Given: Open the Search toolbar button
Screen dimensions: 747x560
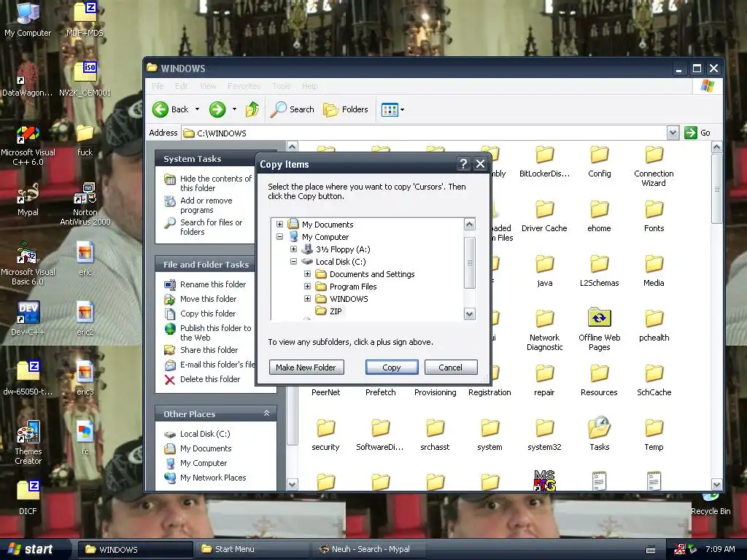Looking at the screenshot, I should (x=292, y=109).
